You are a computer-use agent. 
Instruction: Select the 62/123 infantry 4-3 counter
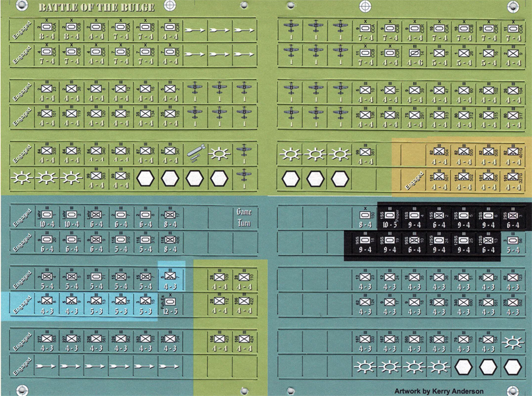(x=513, y=280)
